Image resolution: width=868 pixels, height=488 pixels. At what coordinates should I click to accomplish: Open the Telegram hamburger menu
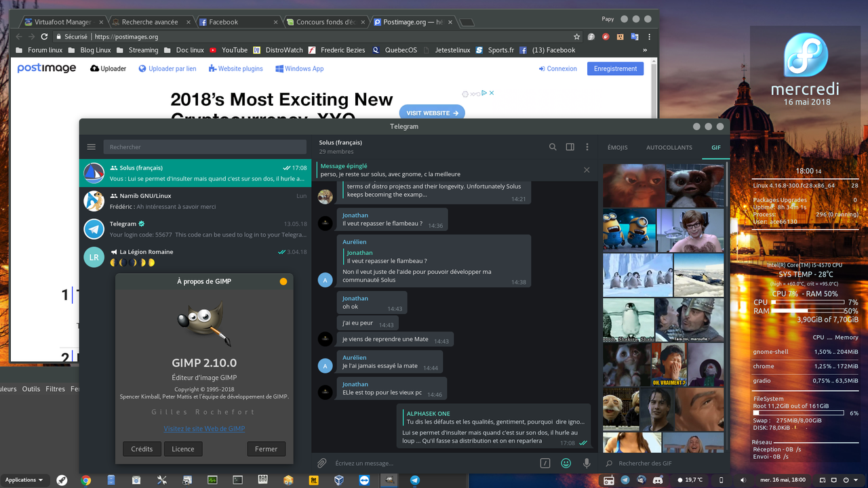click(92, 147)
